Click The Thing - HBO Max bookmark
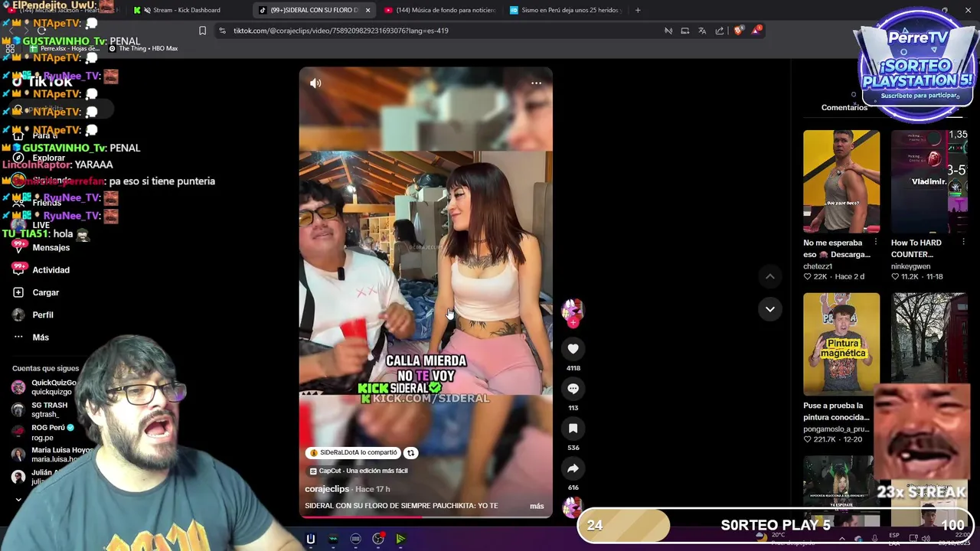The width and height of the screenshot is (980, 551). coord(143,48)
